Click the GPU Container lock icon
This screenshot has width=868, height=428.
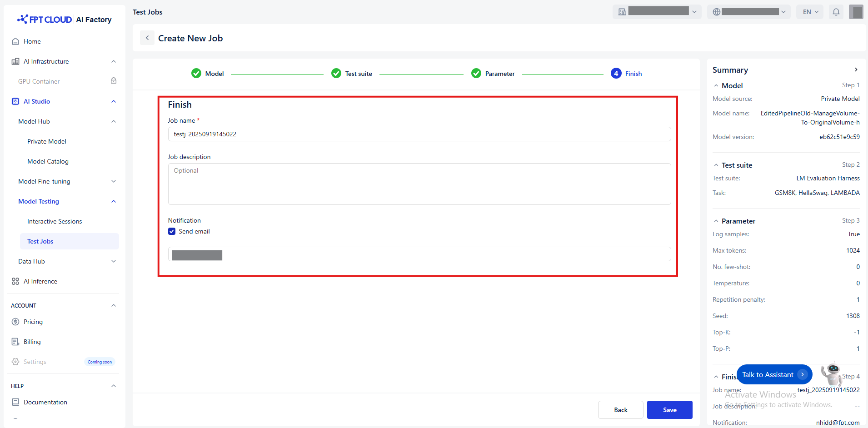click(114, 81)
